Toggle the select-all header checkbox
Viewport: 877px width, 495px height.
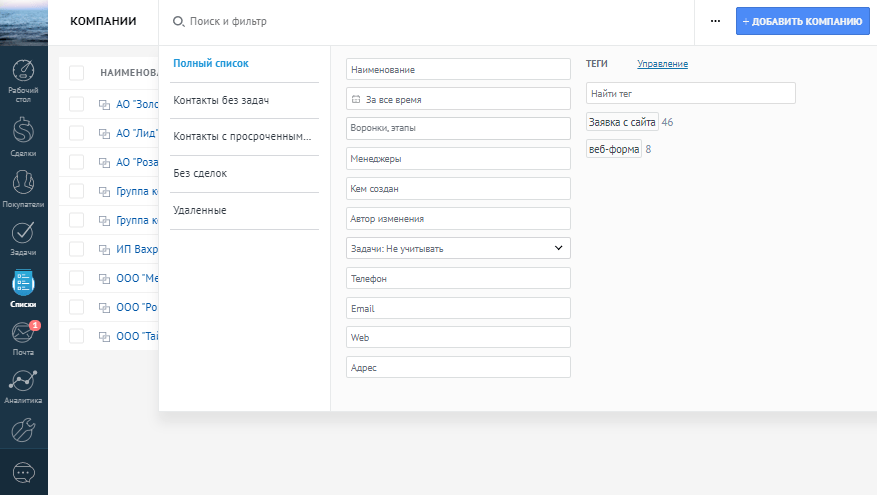77,73
